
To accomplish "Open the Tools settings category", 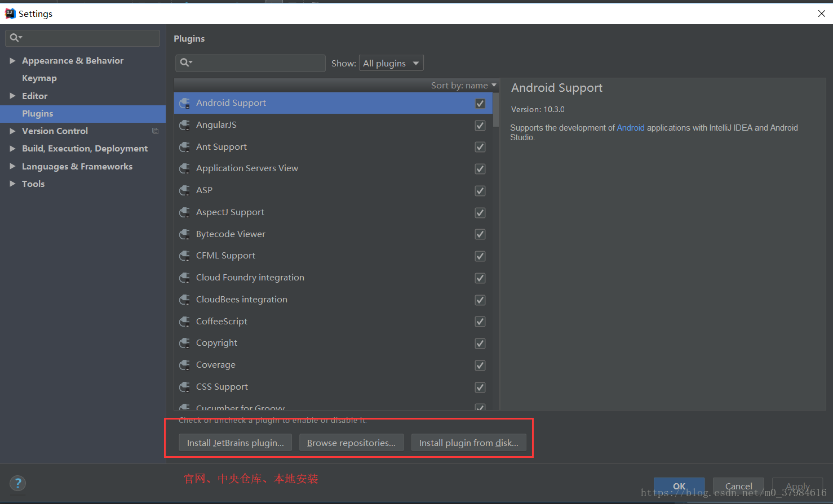I will point(33,184).
